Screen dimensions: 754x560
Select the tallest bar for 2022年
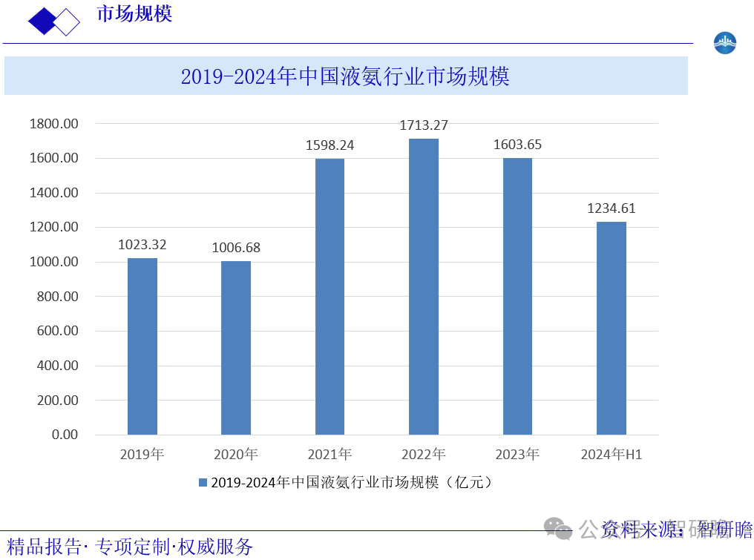pos(424,286)
